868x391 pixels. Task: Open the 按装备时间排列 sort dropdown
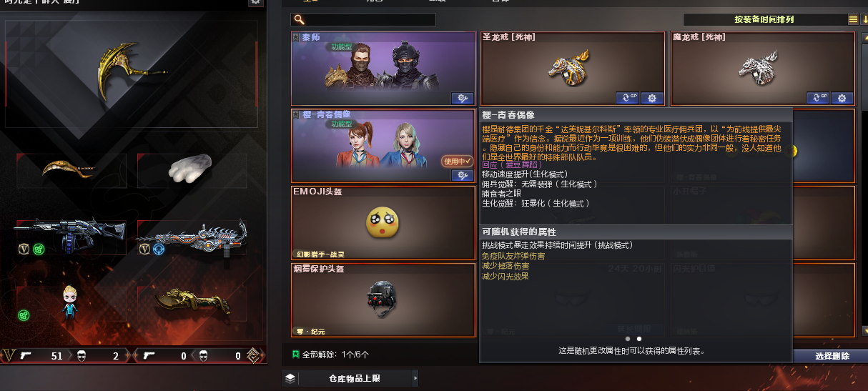click(764, 19)
